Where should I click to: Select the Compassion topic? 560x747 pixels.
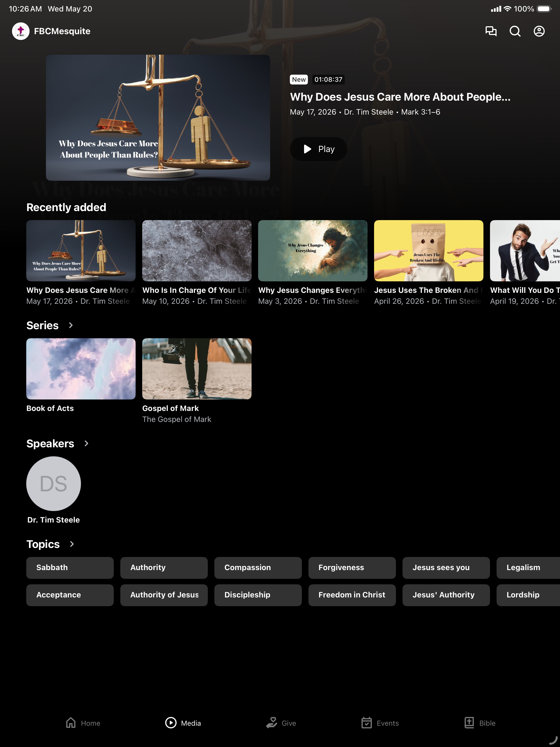click(x=258, y=568)
